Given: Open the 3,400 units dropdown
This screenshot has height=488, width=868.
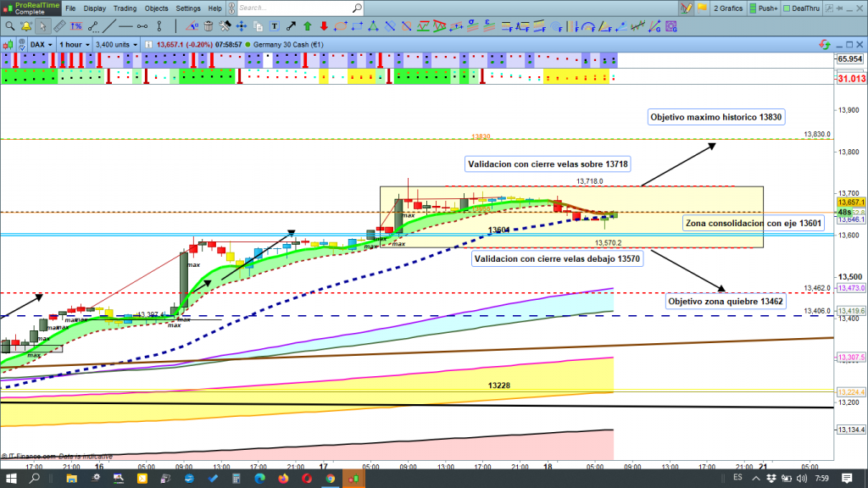Looking at the screenshot, I should (x=117, y=44).
